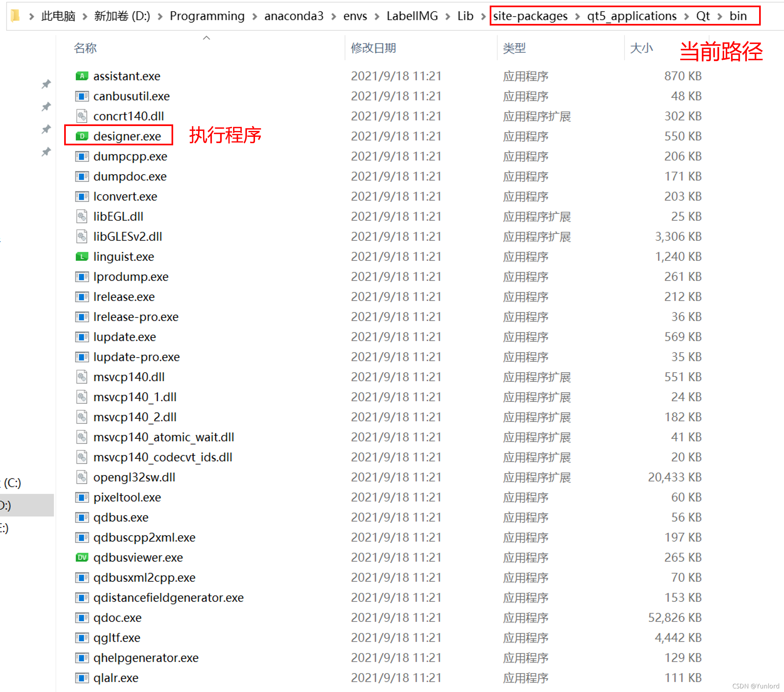Expand chevron after anaconda3 in path
The image size is (784, 692).
(334, 16)
